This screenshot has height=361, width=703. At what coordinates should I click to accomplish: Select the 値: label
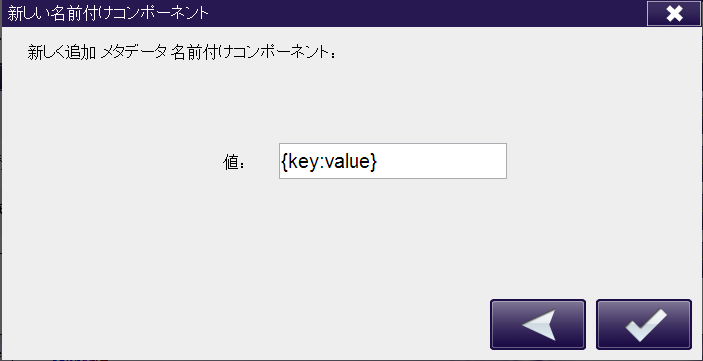(234, 162)
